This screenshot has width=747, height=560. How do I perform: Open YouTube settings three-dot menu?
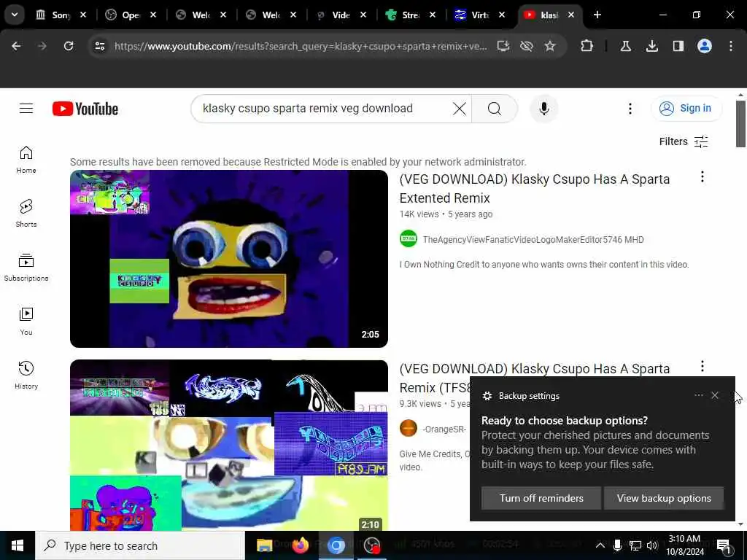(630, 109)
